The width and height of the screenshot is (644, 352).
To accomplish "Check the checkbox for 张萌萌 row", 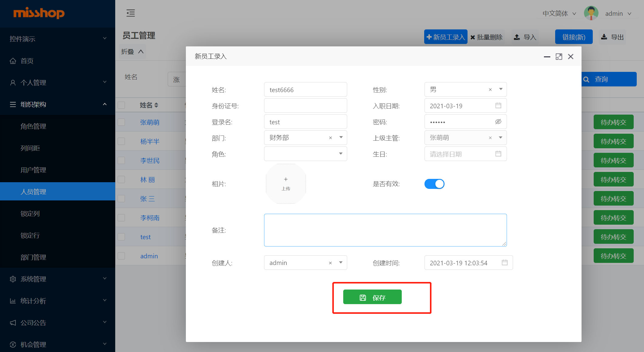I will click(x=121, y=122).
